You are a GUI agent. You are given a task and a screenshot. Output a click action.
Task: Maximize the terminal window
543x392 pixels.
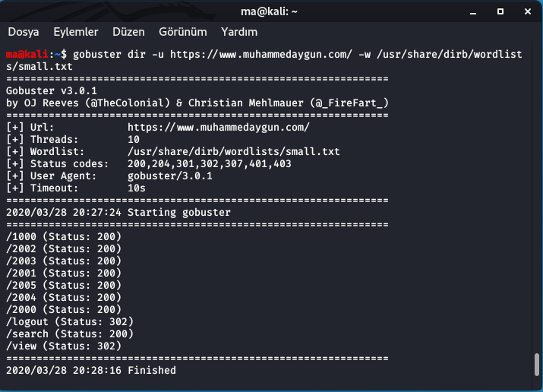pos(500,11)
